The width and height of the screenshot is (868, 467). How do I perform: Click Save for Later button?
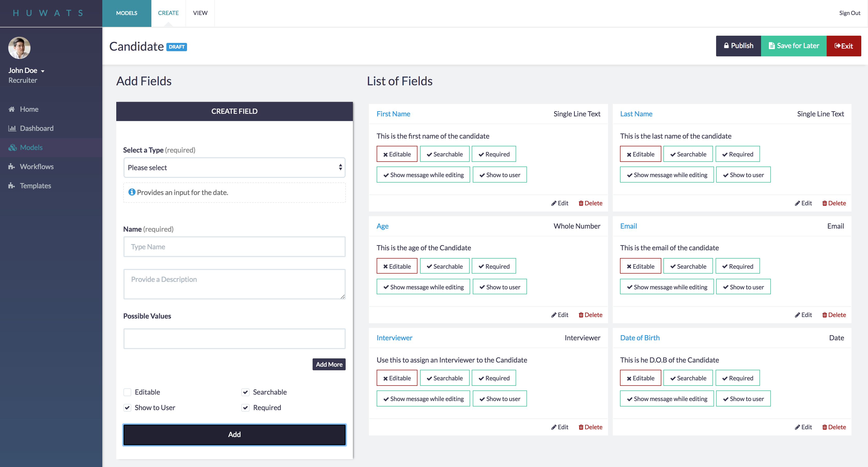[x=794, y=46]
